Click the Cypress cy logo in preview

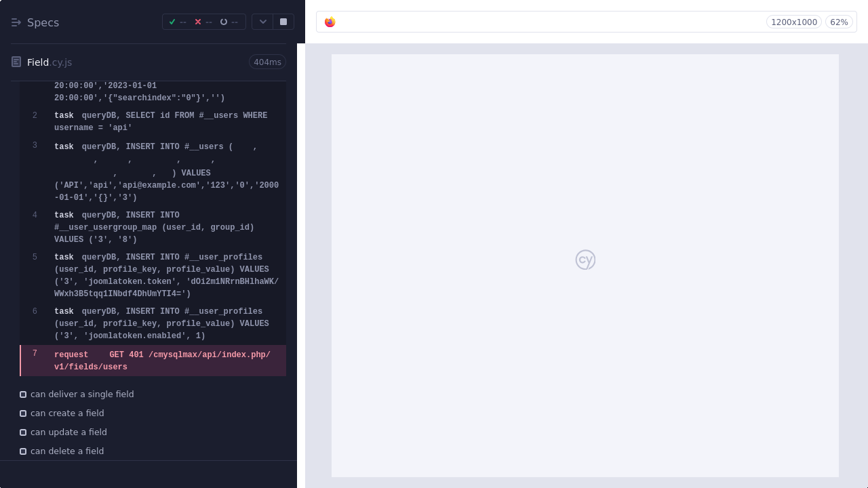coord(585,260)
